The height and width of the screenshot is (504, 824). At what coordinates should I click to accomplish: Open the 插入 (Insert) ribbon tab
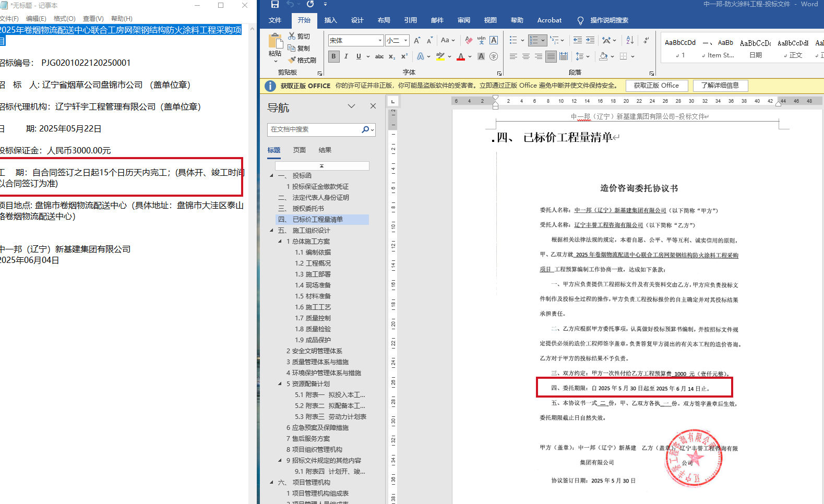[331, 20]
